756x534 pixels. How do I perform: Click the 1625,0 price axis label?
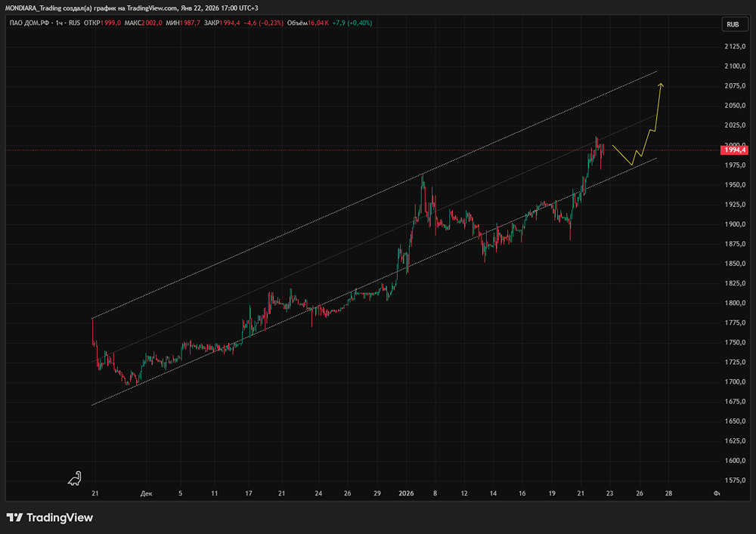[735, 441]
